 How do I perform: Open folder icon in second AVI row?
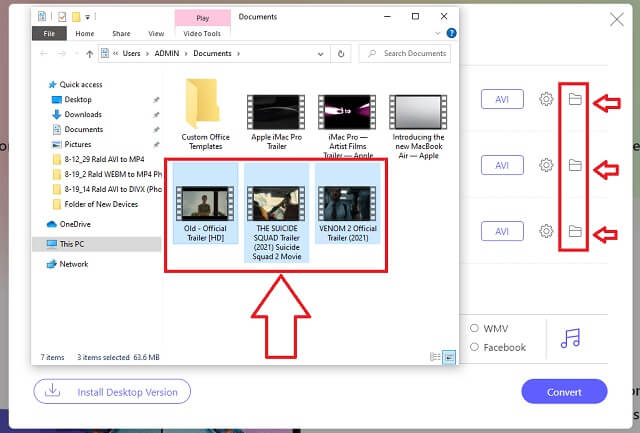tap(575, 165)
